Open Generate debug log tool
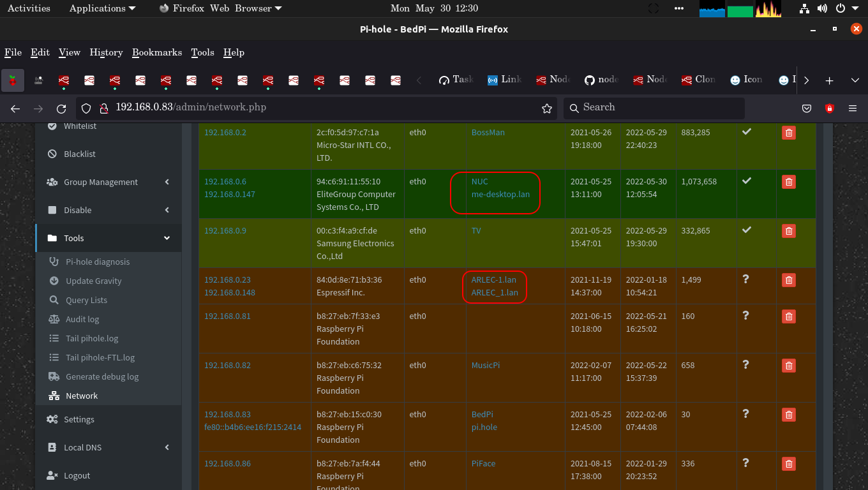 102,376
